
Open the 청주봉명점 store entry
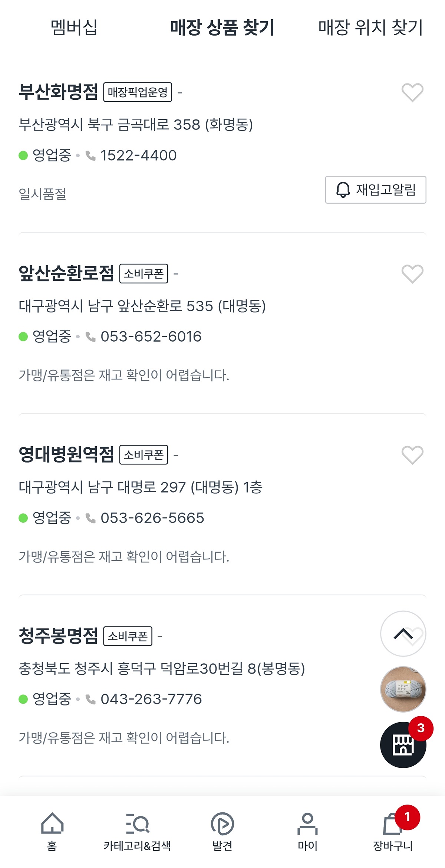click(59, 636)
